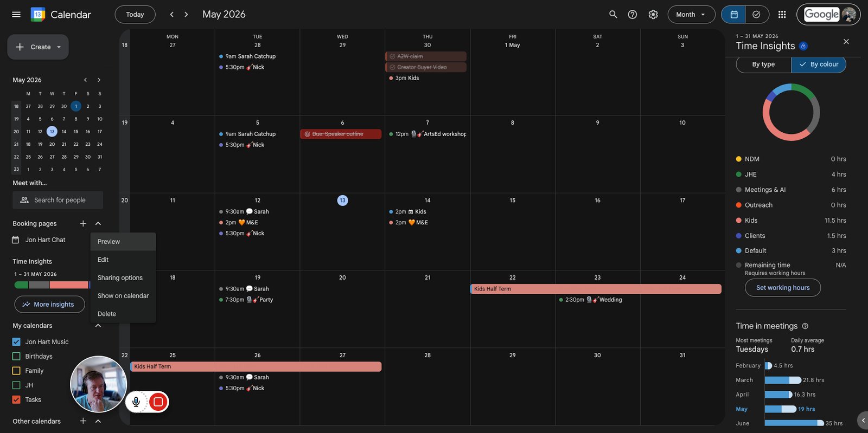This screenshot has width=868, height=433.
Task: Open the Month view dropdown
Action: point(691,15)
